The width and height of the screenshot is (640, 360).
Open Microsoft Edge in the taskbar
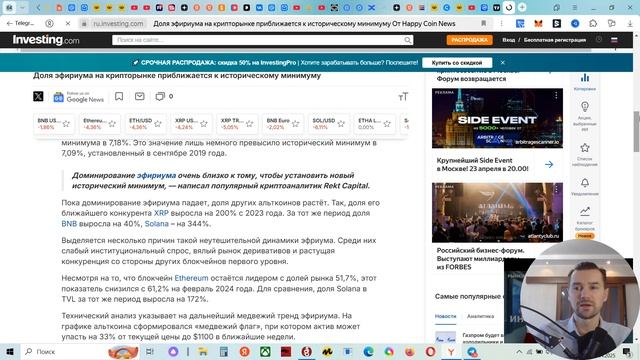(x=368, y=351)
